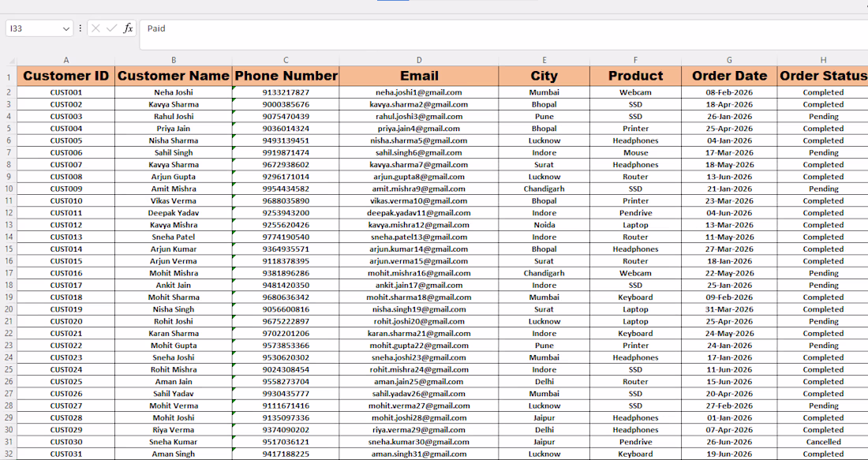Image resolution: width=868 pixels, height=460 pixels.
Task: Select phone cell 9381896286
Action: coord(286,273)
